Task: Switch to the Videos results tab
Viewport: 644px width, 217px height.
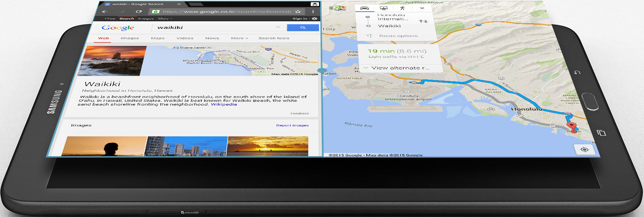Action: click(185, 38)
